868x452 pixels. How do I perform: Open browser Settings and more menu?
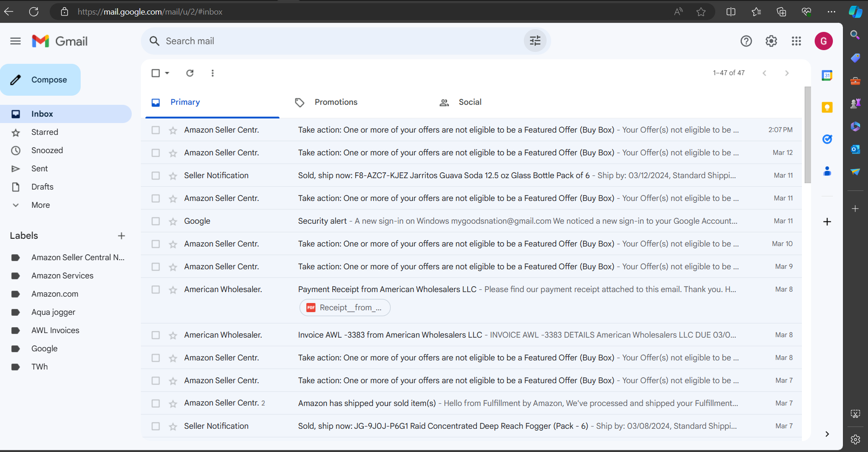(832, 12)
